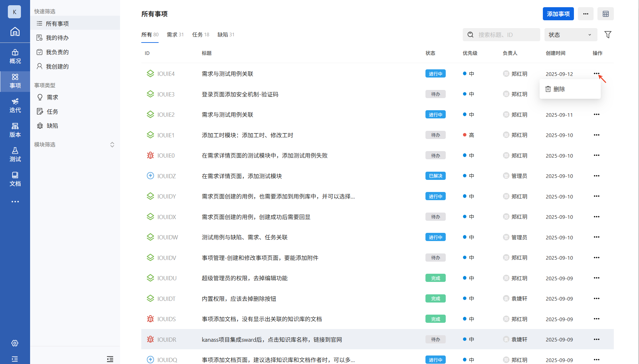Open the 版本 (versions) section
This screenshot has width=639, height=364.
click(15, 130)
